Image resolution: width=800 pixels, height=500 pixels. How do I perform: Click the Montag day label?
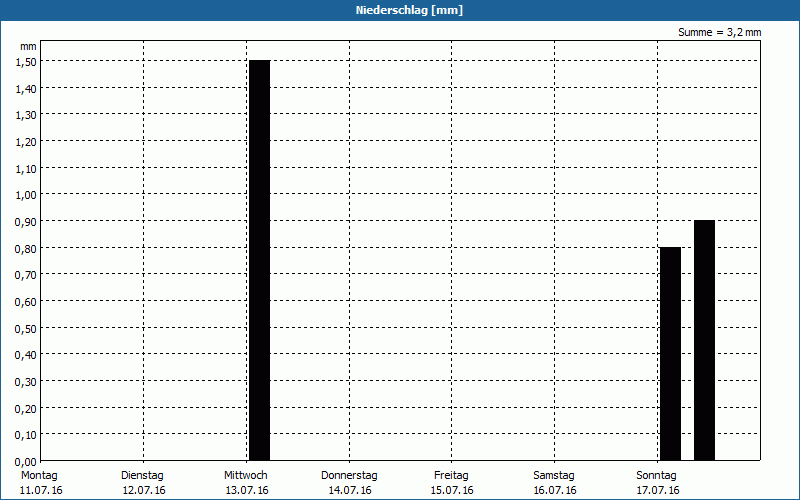point(39,476)
